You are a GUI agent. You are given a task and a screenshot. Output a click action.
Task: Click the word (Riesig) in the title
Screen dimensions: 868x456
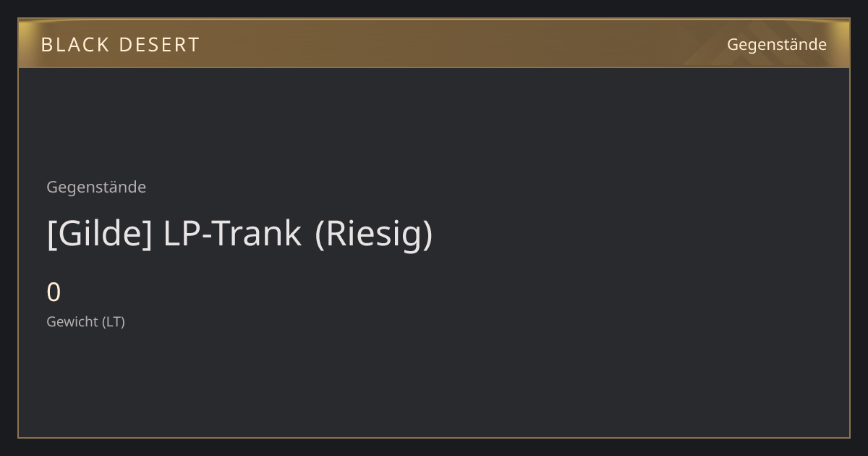tap(374, 234)
